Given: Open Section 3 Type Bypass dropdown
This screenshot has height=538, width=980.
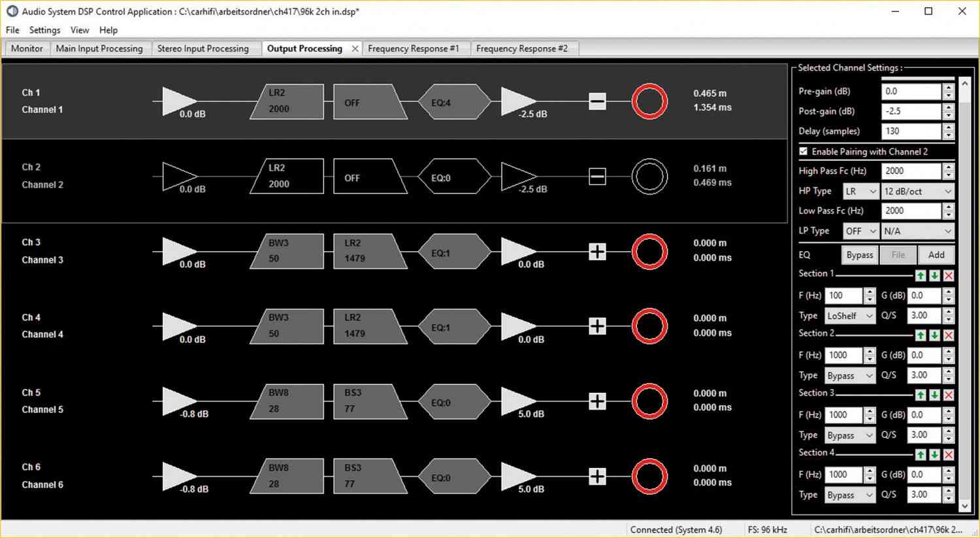Looking at the screenshot, I should (x=849, y=435).
